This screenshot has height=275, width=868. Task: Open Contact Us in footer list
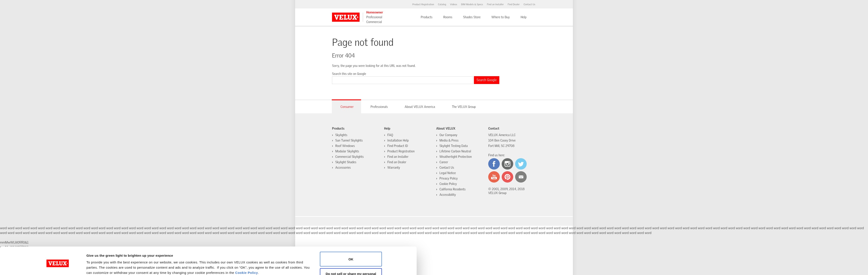click(446, 168)
